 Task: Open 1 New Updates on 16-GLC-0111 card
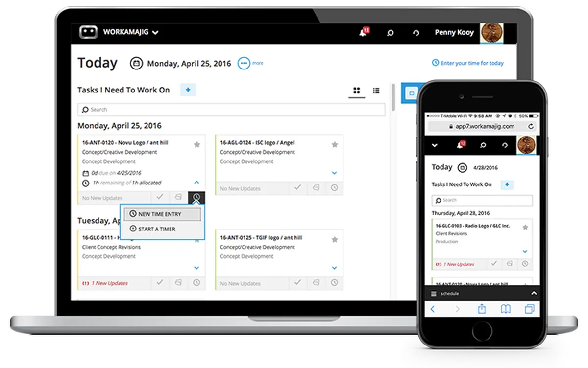105,283
